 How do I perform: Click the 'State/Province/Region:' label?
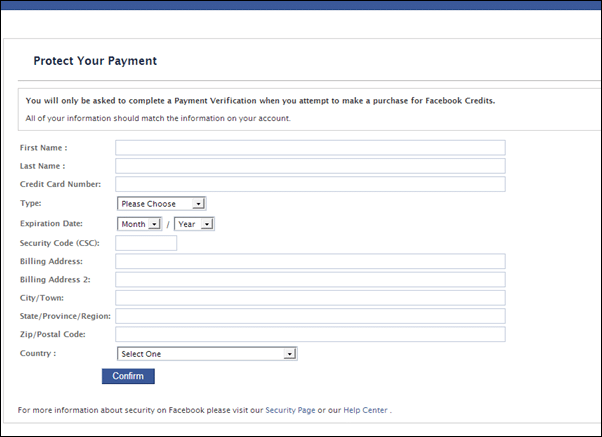point(65,316)
